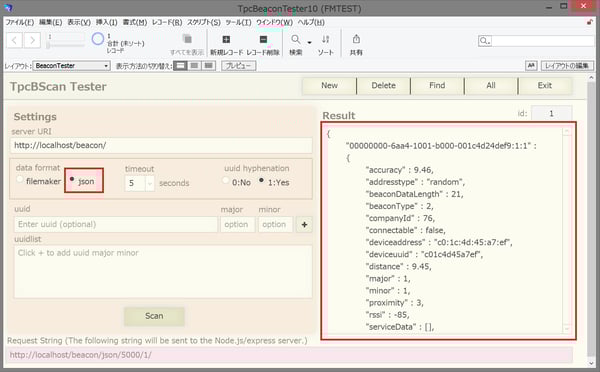Select filemaker data format

tap(20, 179)
